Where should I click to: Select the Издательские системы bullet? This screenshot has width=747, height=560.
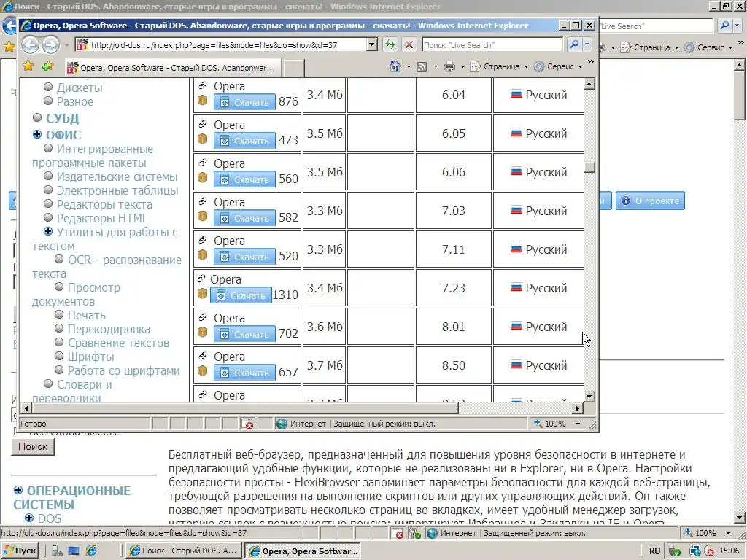pos(48,176)
